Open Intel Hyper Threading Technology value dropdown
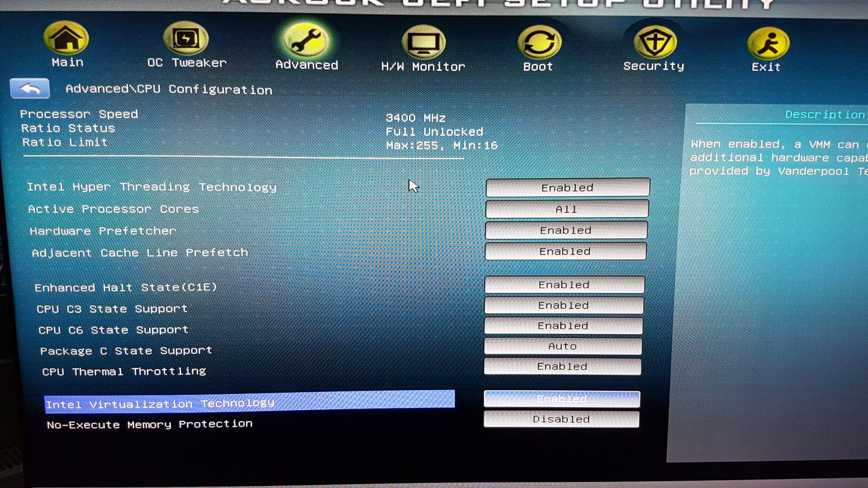868x488 pixels. click(x=568, y=187)
